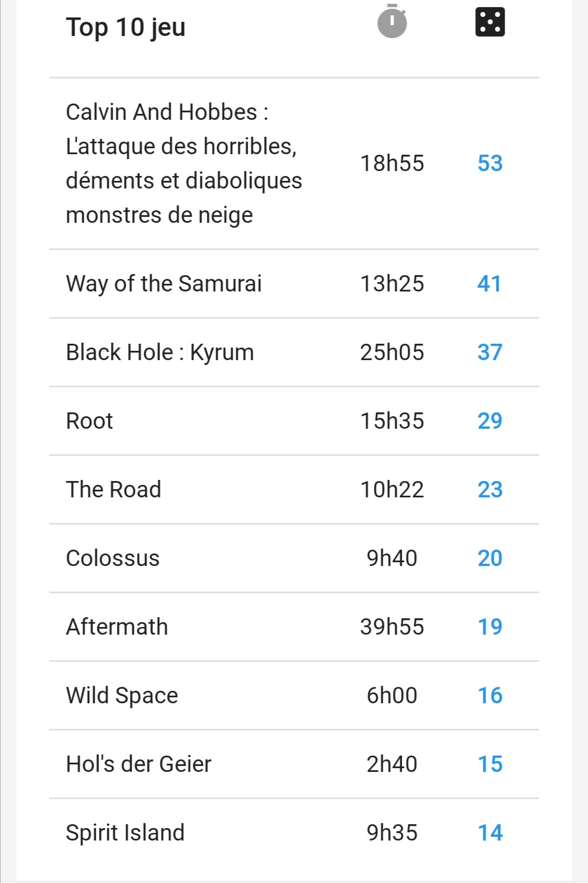This screenshot has height=883, width=588.
Task: Click the dice play-count column icon
Action: (x=490, y=22)
